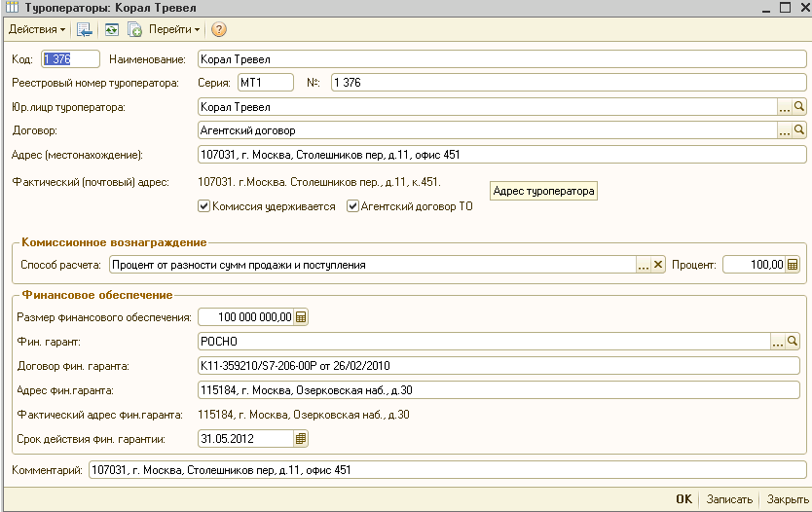Click magnifier icon in Фин. гарант field
This screenshot has height=512, width=812.
click(x=793, y=342)
